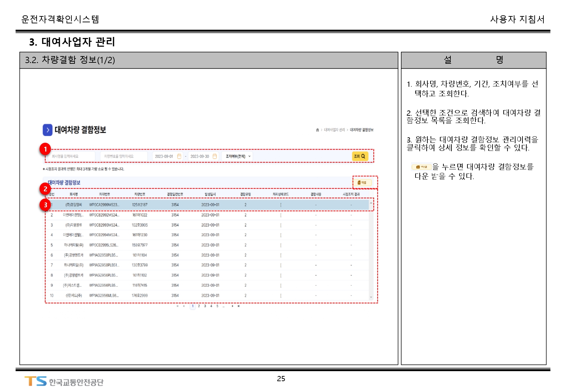Focus the vehicle number input field
This screenshot has height=392, width=566.
[124, 156]
